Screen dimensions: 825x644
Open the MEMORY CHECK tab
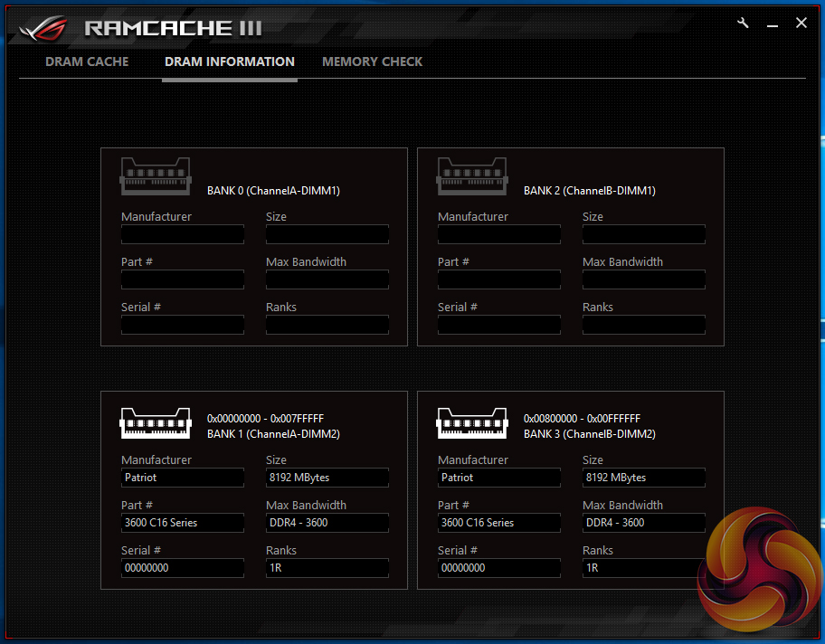[372, 62]
